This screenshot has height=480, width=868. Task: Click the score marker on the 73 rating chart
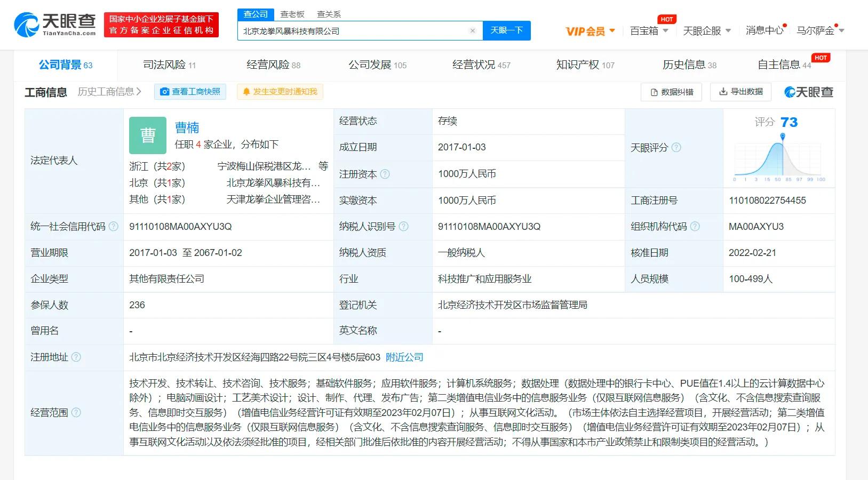coord(782,135)
